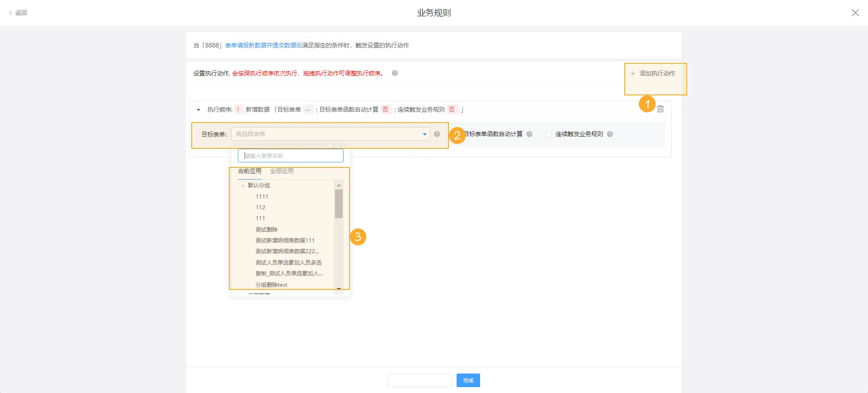
Task: Go back using the 返回 link
Action: point(18,13)
